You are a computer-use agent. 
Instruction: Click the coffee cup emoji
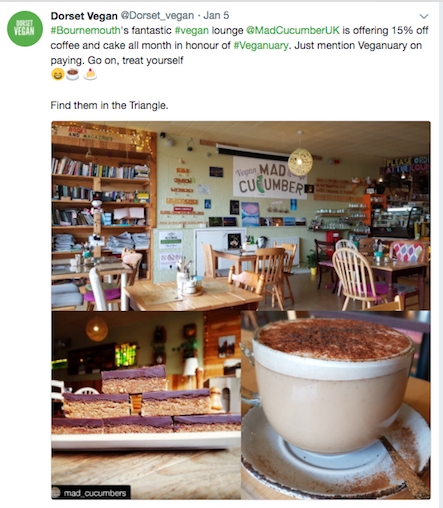click(73, 74)
